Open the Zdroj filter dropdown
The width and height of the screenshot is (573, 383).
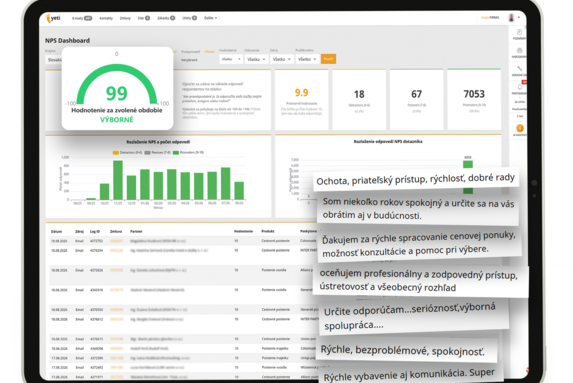coord(281,59)
